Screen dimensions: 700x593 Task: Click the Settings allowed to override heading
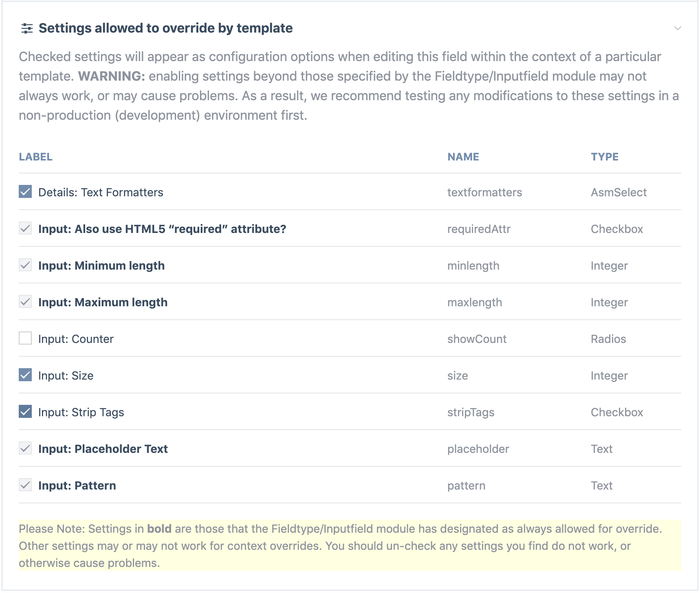pyautogui.click(x=165, y=28)
